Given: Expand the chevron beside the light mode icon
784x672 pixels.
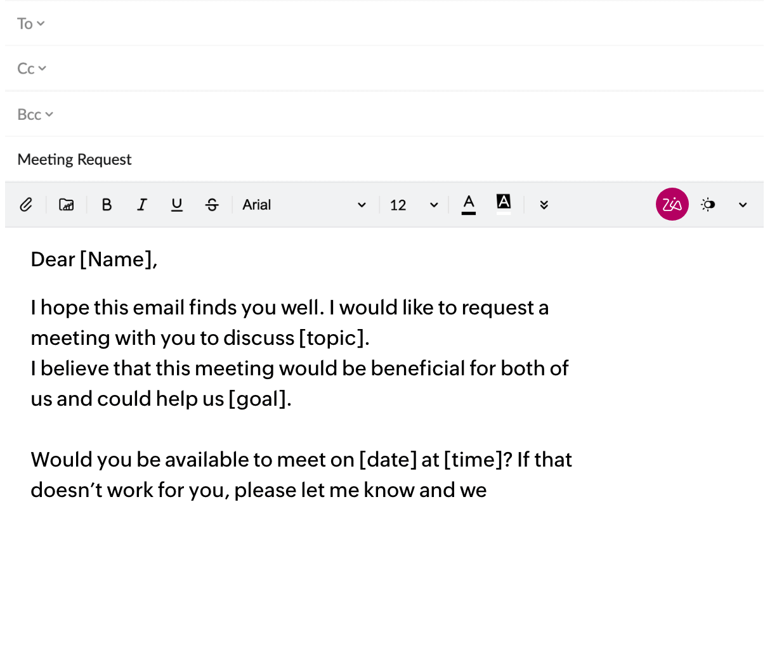Looking at the screenshot, I should coord(743,205).
